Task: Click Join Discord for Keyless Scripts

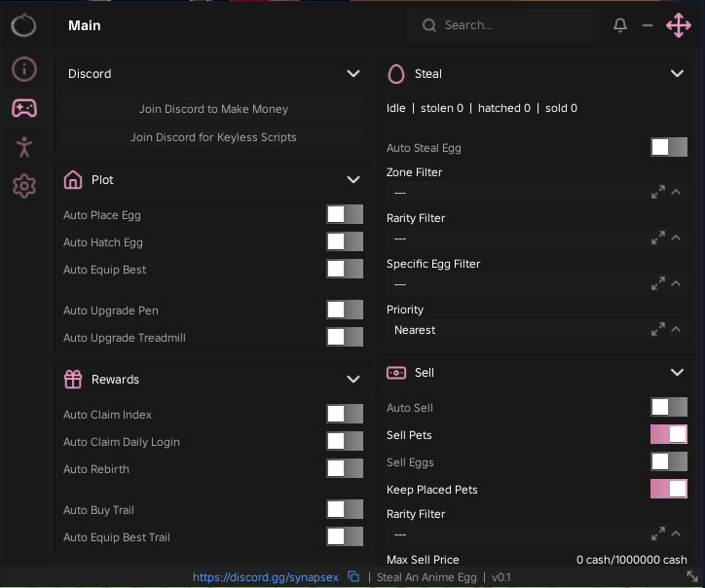Action: [213, 137]
